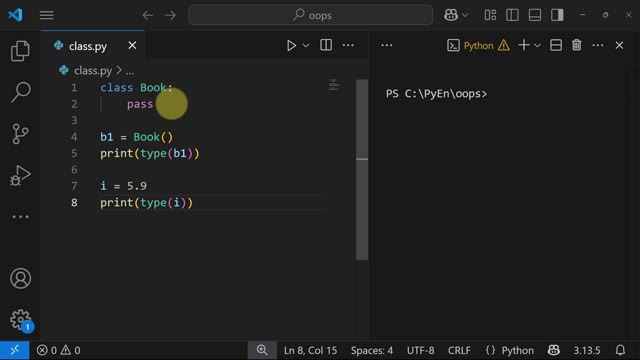Close the terminal panel
This screenshot has width=640, height=360.
click(x=619, y=45)
